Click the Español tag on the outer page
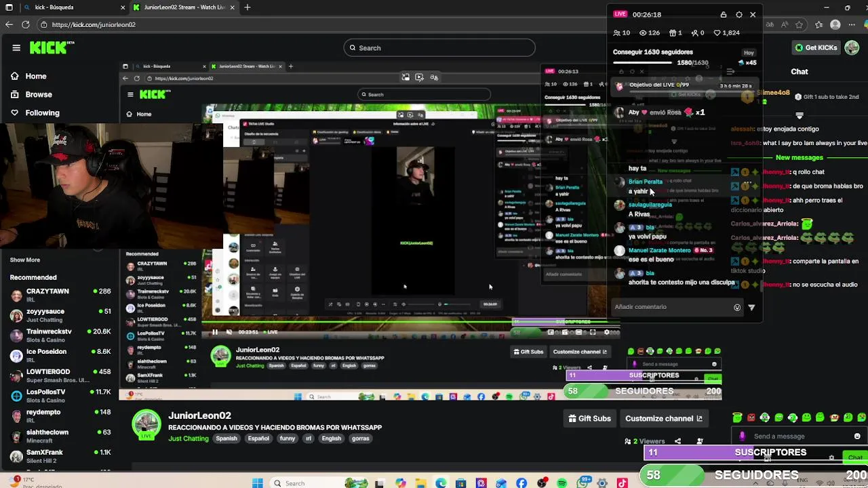868x488 pixels. tap(258, 439)
